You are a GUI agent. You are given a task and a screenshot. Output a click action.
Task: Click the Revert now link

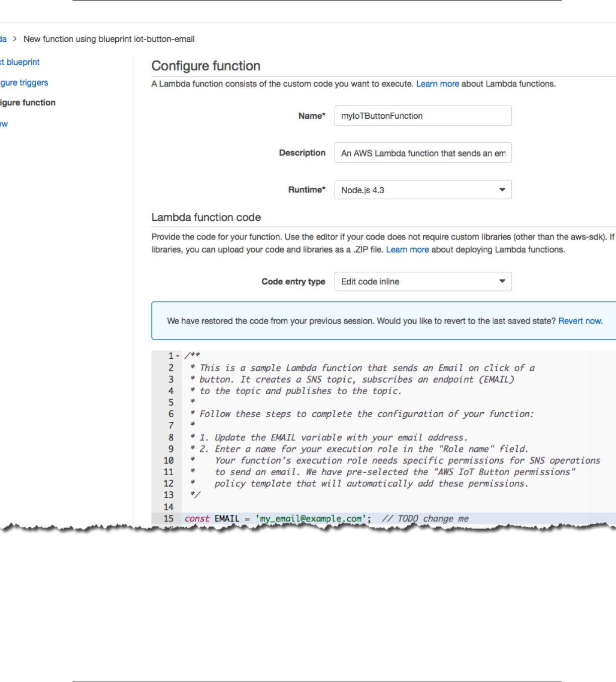[x=580, y=321]
